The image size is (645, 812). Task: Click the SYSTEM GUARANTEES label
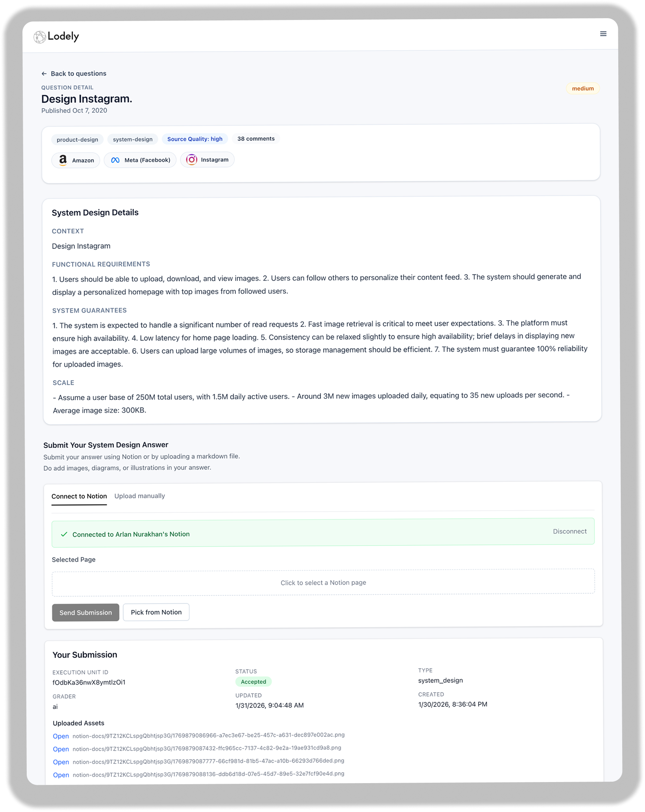[89, 311]
